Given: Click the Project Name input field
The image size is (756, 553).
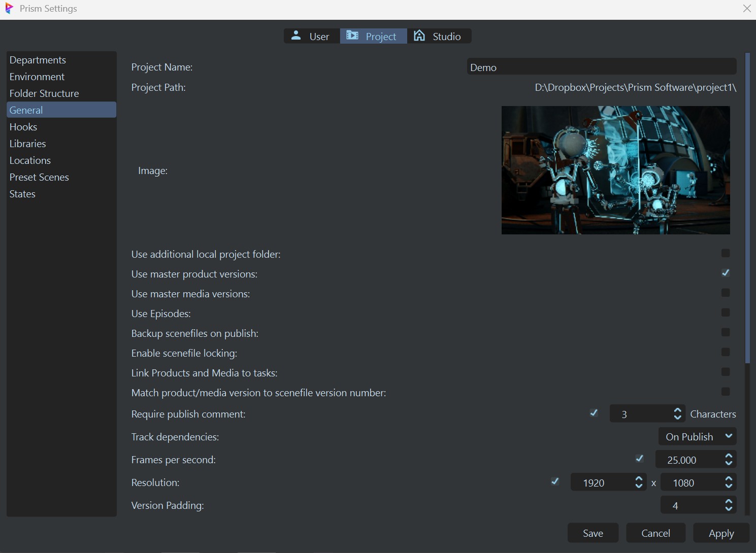Looking at the screenshot, I should [601, 66].
